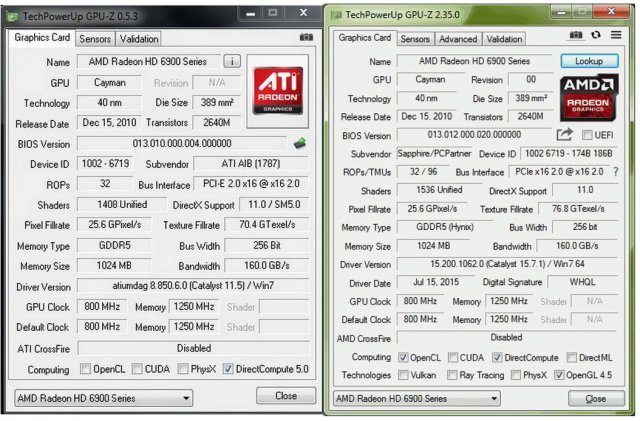Click the info 'i' button beside the name
640x421 pixels.
pos(232,62)
